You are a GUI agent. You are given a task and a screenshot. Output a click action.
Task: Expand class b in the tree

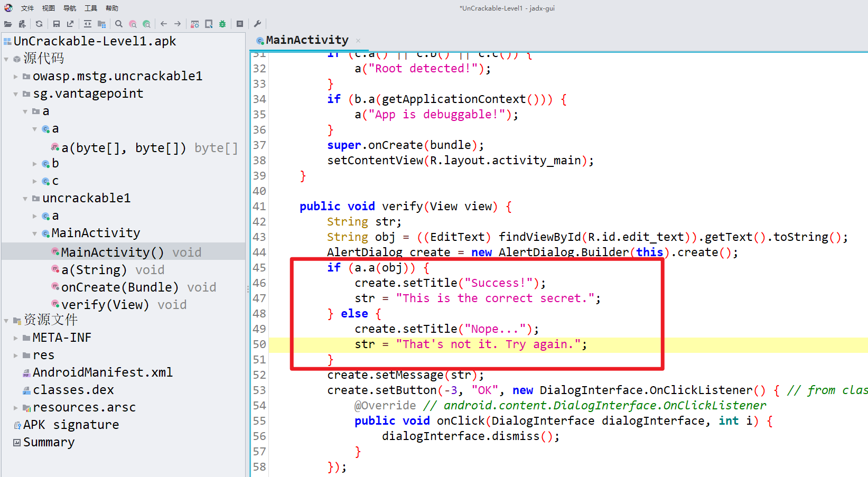pos(35,164)
